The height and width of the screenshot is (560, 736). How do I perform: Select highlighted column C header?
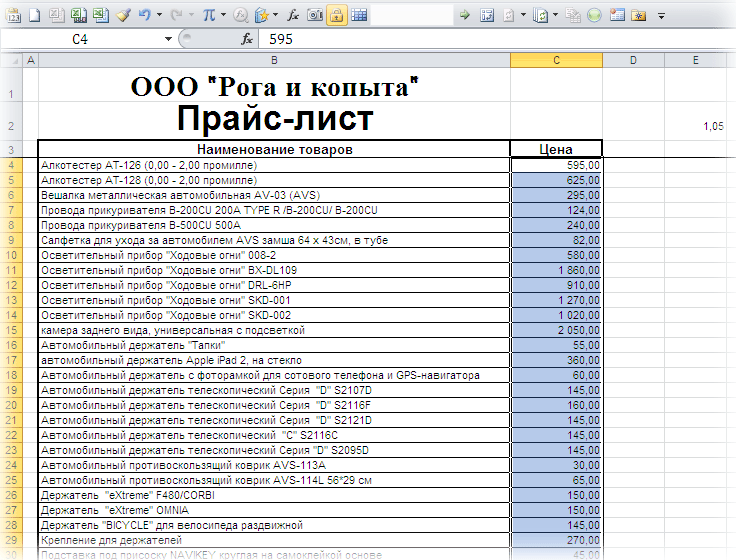tap(556, 61)
